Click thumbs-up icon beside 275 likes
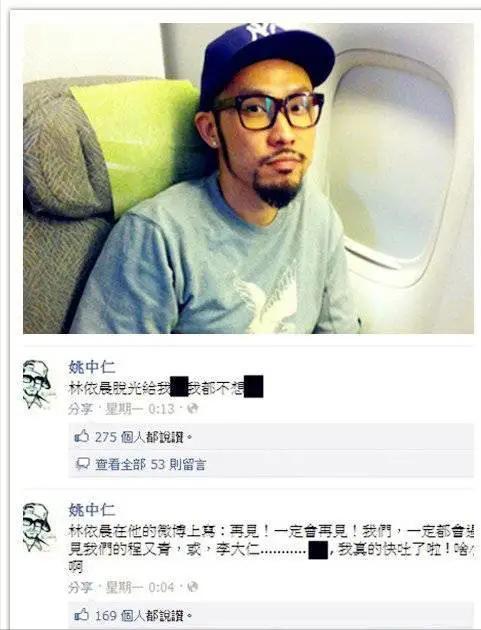The width and height of the screenshot is (481, 630). pyautogui.click(x=82, y=436)
